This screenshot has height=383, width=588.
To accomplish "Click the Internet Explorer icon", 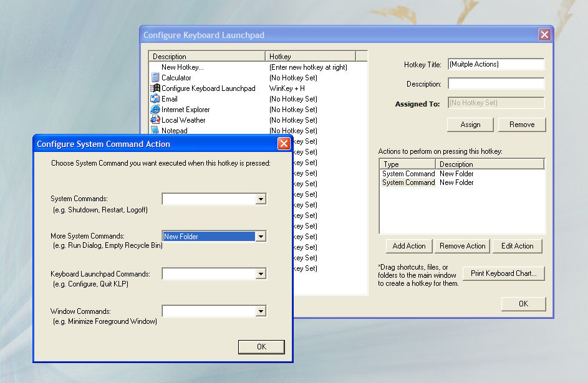I will click(155, 110).
